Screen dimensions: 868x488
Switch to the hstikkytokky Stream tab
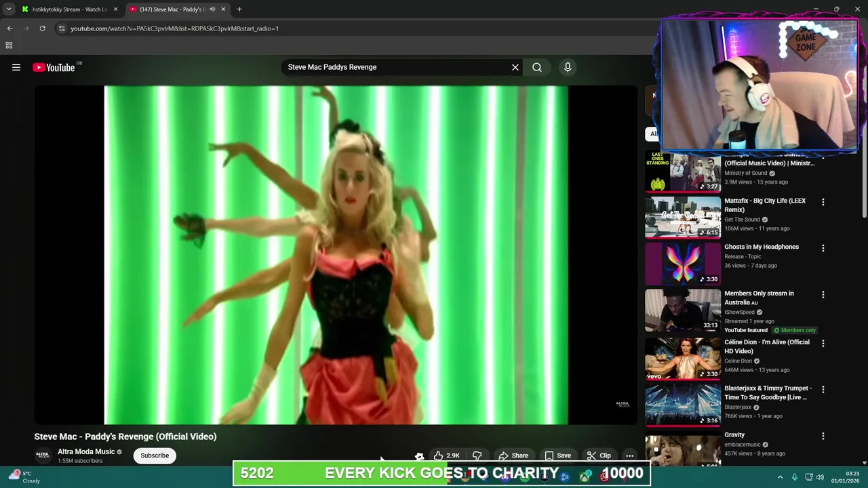(70, 9)
